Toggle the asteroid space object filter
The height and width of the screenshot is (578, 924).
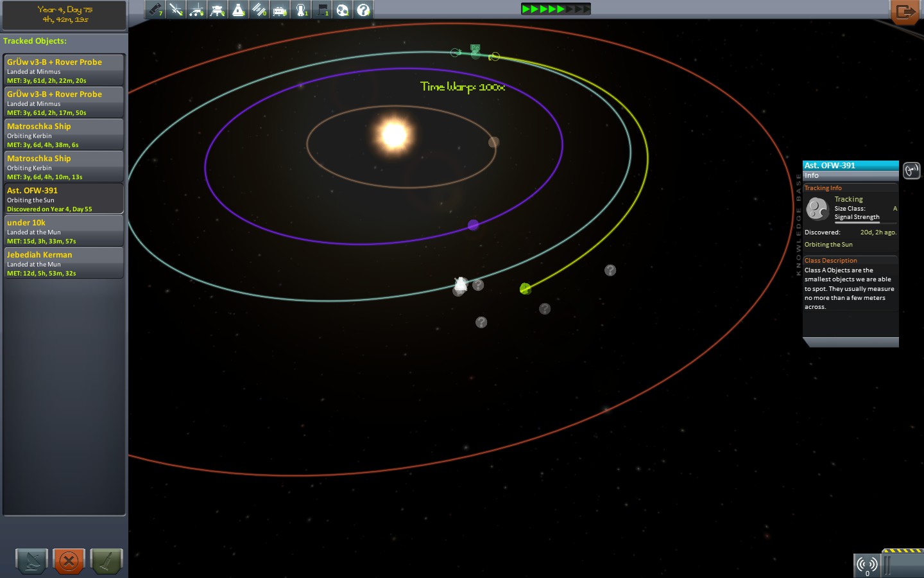click(342, 10)
